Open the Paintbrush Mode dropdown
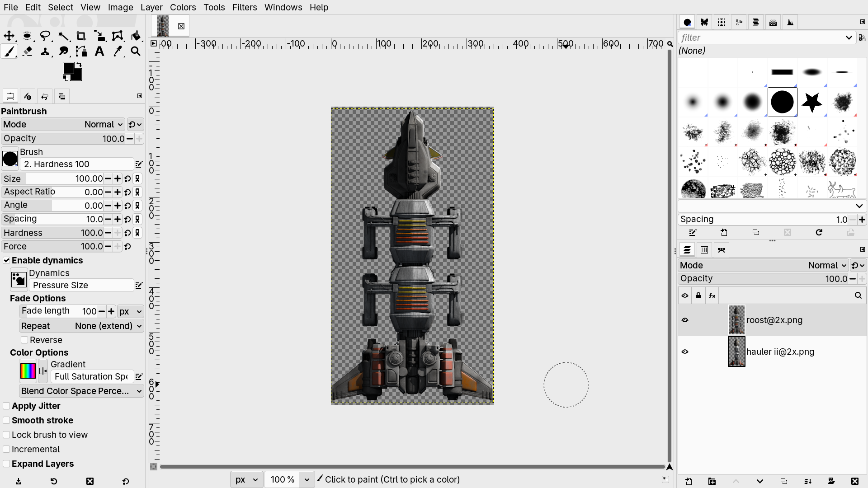The width and height of the screenshot is (868, 488). click(x=63, y=125)
